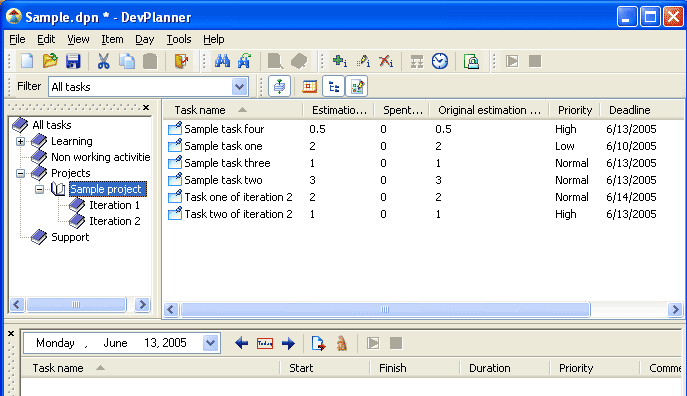The image size is (687, 396).
Task: Click the day panel play button
Action: coord(373,343)
